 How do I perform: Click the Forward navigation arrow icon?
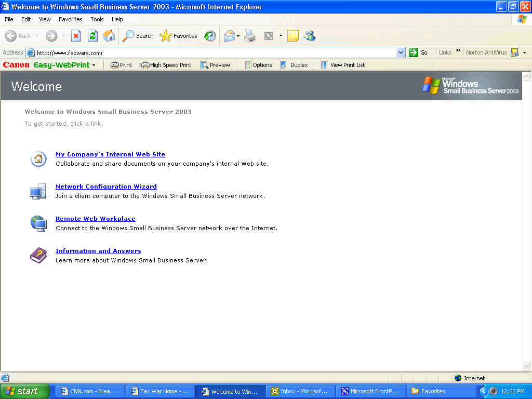(51, 36)
